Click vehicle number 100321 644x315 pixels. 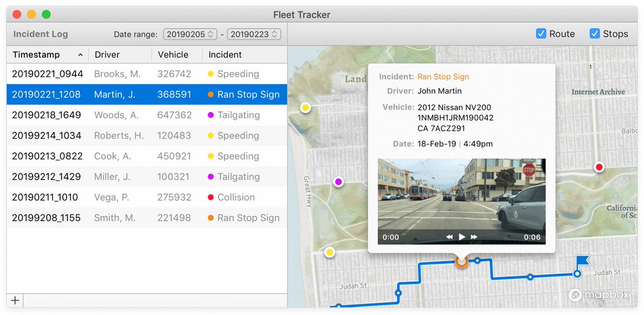[x=173, y=177]
